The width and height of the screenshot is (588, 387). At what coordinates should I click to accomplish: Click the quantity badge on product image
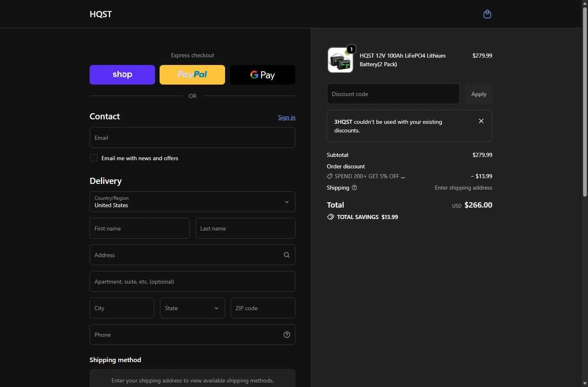(351, 49)
